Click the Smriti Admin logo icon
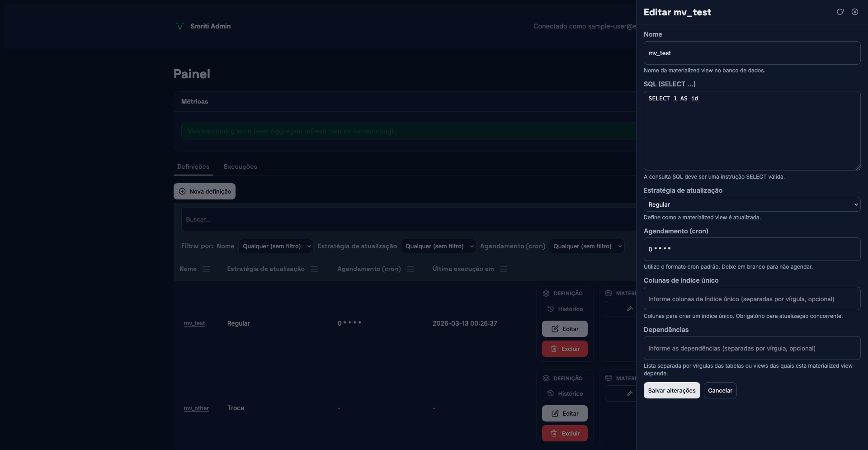The width and height of the screenshot is (868, 450). click(x=179, y=26)
